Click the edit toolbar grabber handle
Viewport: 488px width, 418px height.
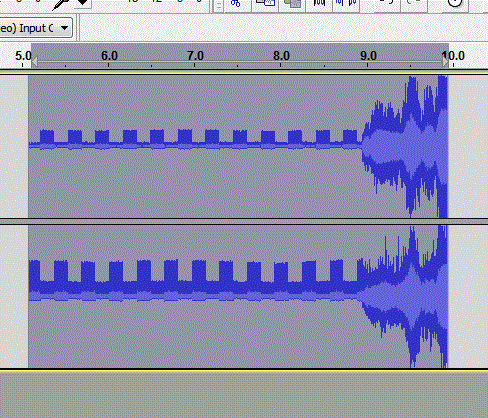coord(218,5)
